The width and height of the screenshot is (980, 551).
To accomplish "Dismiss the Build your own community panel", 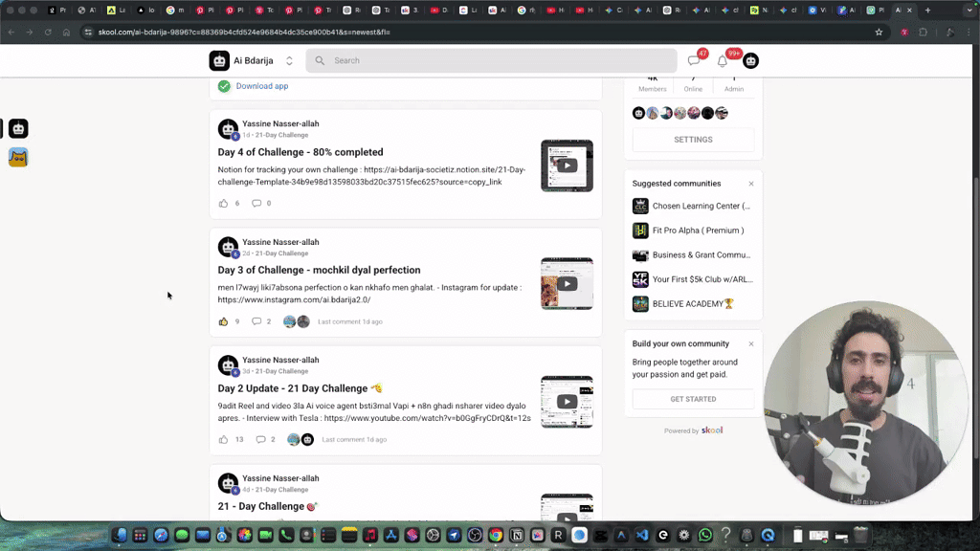I will [x=751, y=344].
